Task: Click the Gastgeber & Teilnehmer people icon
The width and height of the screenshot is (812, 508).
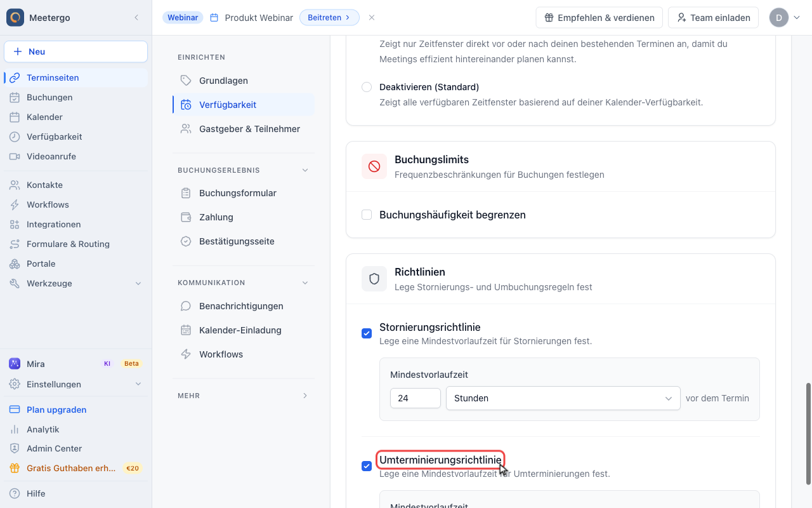Action: pyautogui.click(x=186, y=129)
